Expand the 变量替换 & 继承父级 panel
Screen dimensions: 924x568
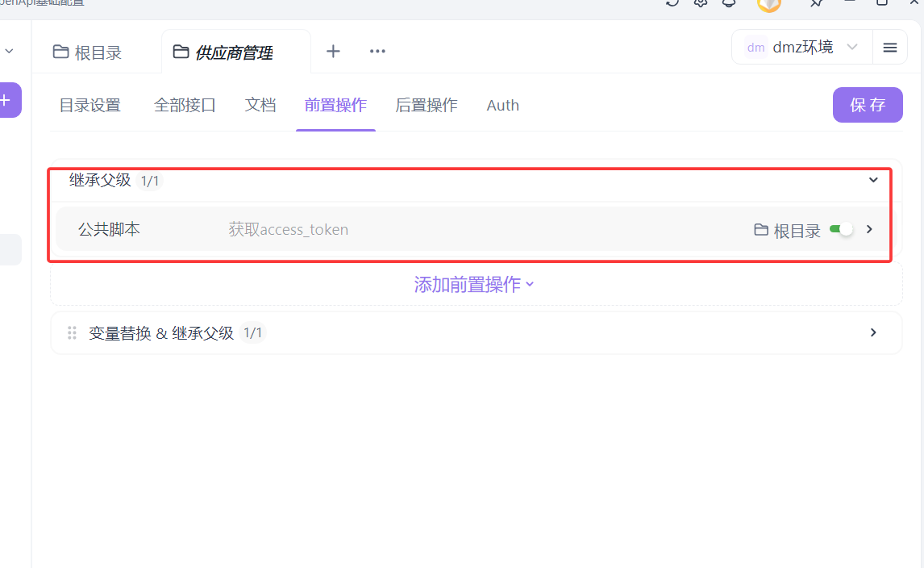(872, 332)
